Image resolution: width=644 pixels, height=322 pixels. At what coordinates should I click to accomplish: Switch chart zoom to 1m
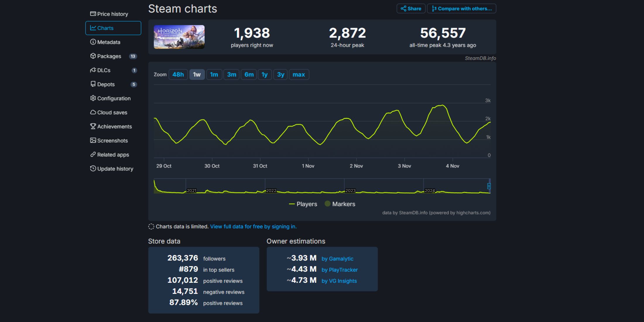[214, 74]
